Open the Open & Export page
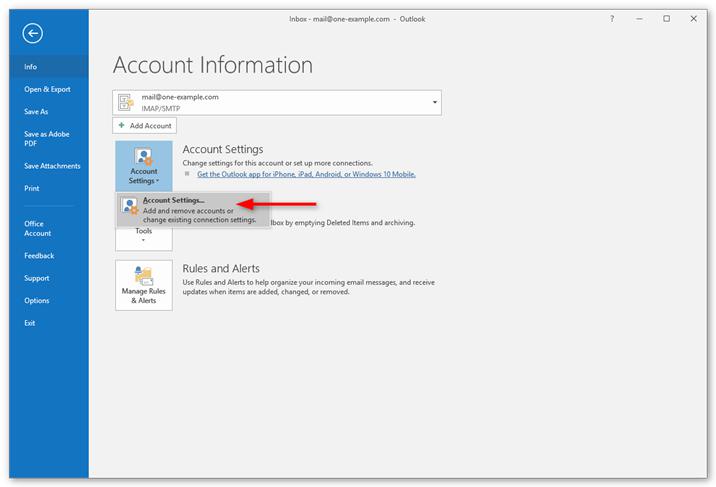The height and width of the screenshot is (487, 716). tap(47, 89)
